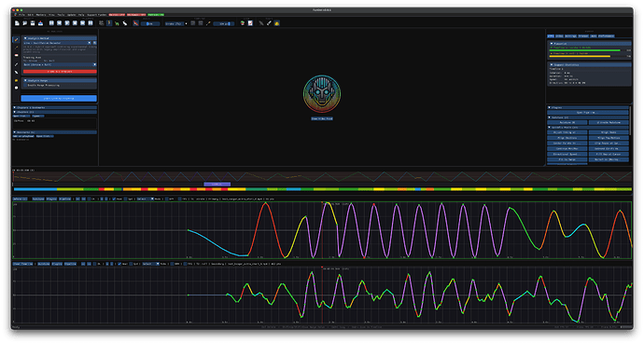Click the multicolor chapter bar above the timelines
644x343 pixels.
click(x=322, y=189)
